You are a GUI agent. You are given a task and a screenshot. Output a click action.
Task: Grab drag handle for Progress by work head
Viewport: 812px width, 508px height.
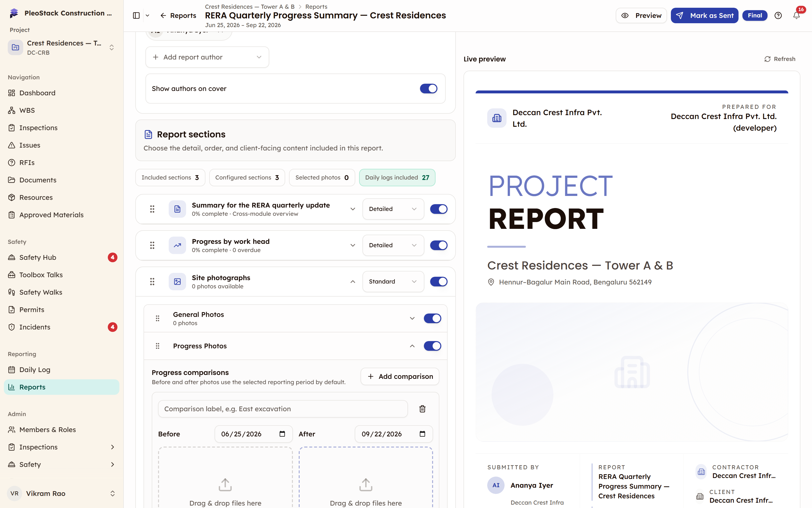tap(152, 245)
